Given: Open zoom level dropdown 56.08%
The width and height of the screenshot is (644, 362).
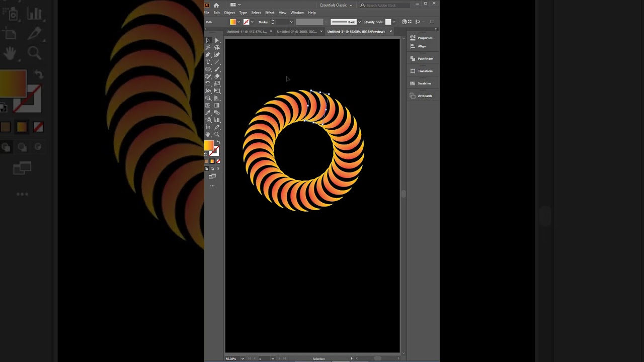Looking at the screenshot, I should click(243, 358).
